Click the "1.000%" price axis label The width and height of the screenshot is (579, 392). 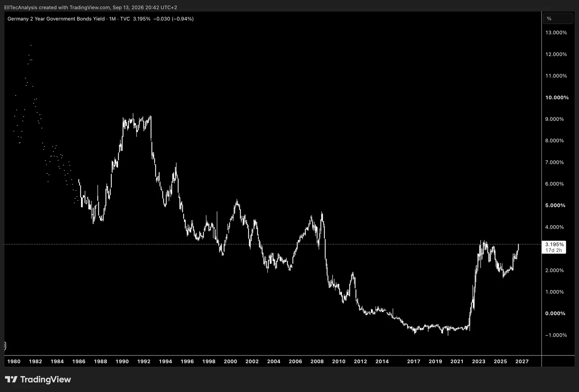tap(554, 292)
